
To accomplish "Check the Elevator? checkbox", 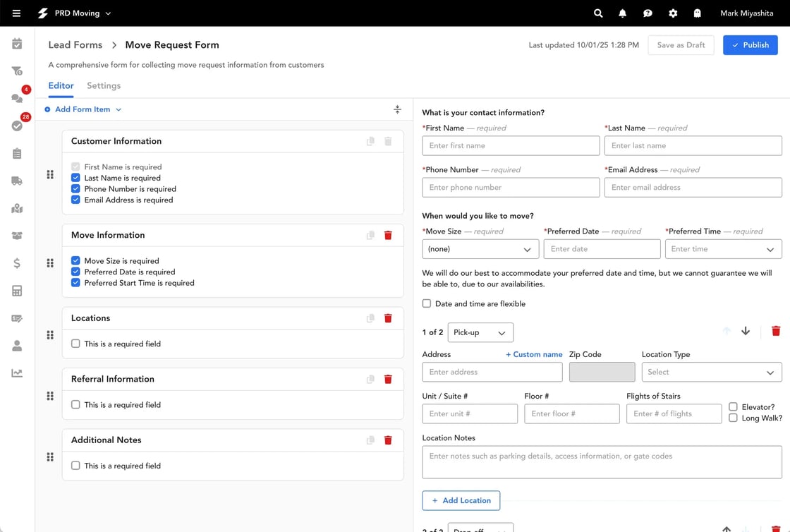I will [734, 407].
